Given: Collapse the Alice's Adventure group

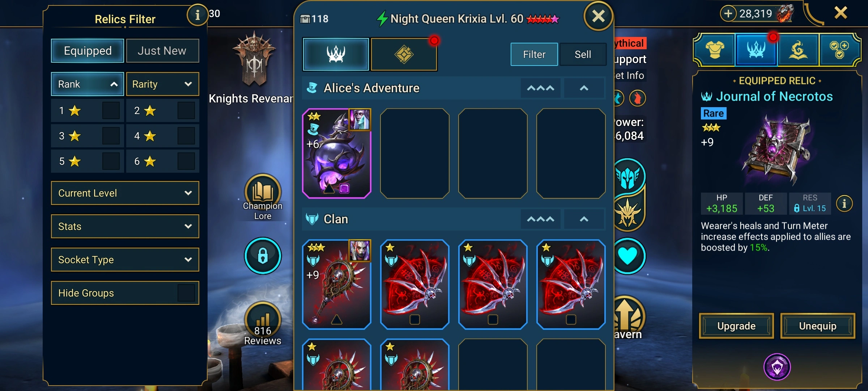Looking at the screenshot, I should [x=584, y=88].
